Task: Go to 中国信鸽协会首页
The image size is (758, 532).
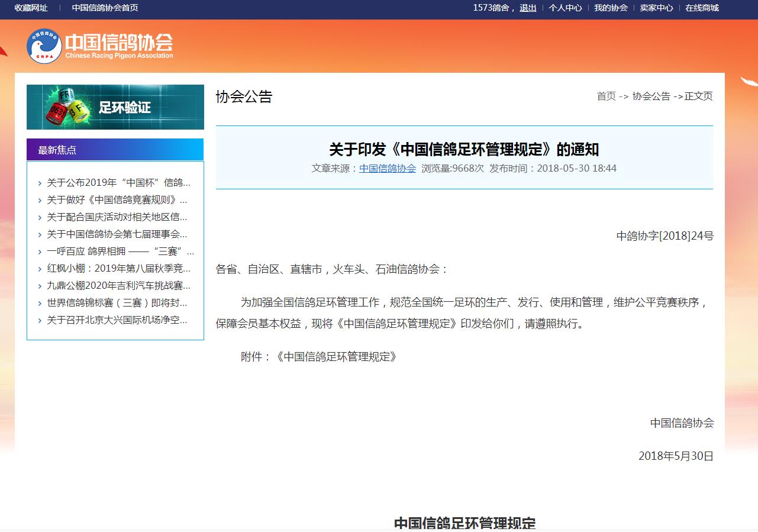Action: point(105,8)
